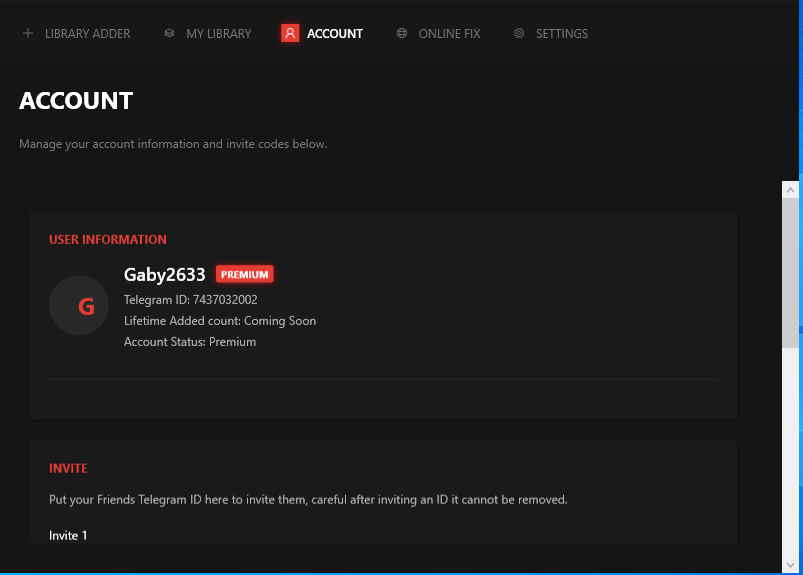The width and height of the screenshot is (803, 575).
Task: Click the circular G avatar
Action: click(79, 306)
